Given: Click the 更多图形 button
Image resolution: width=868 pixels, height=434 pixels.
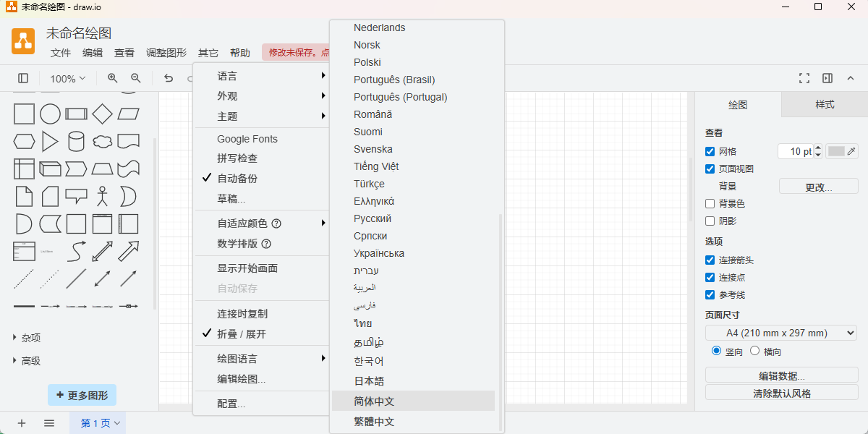Looking at the screenshot, I should (x=82, y=396).
